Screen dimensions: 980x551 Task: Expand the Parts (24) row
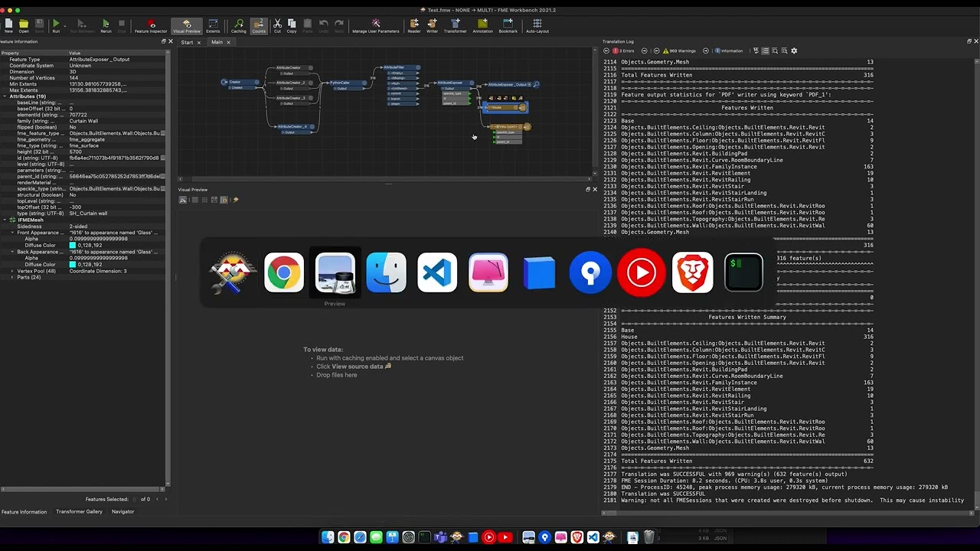pos(12,277)
